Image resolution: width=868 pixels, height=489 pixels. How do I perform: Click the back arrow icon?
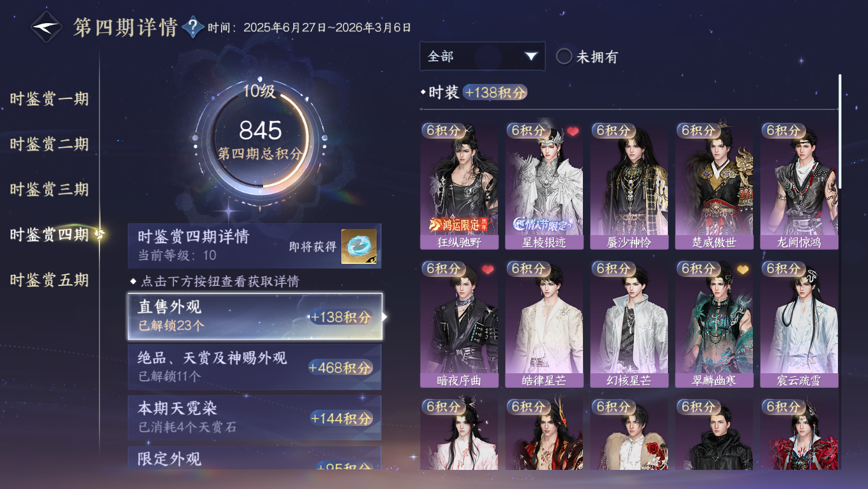(46, 27)
